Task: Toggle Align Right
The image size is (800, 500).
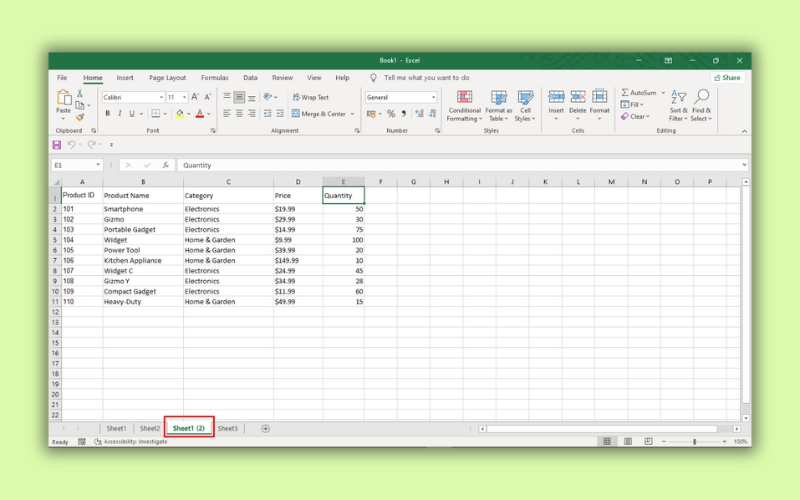Action: click(252, 113)
